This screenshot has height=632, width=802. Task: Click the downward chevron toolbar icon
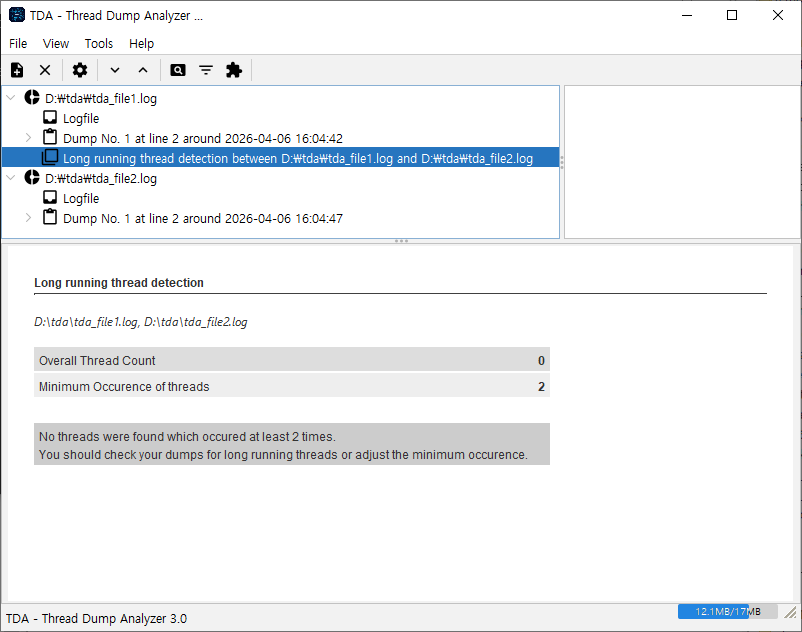[115, 70]
